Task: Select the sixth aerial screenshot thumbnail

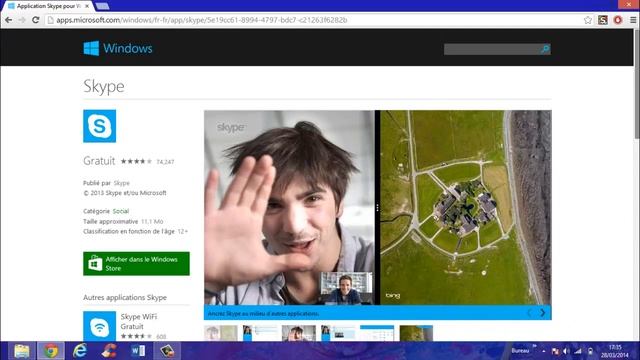Action: [x=416, y=333]
